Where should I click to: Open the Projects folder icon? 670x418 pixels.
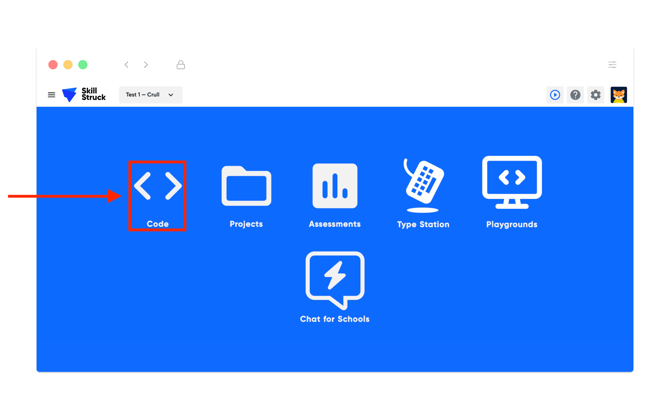pos(246,187)
